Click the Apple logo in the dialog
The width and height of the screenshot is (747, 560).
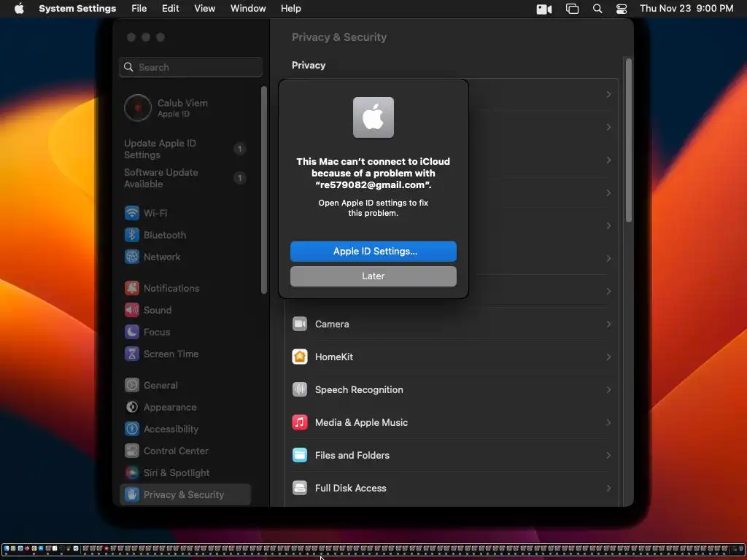pyautogui.click(x=373, y=117)
